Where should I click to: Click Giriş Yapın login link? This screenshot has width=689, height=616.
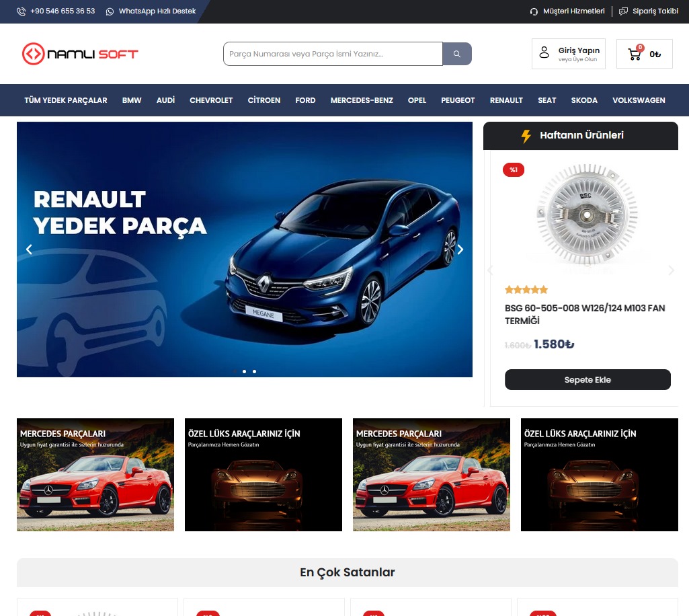point(579,50)
